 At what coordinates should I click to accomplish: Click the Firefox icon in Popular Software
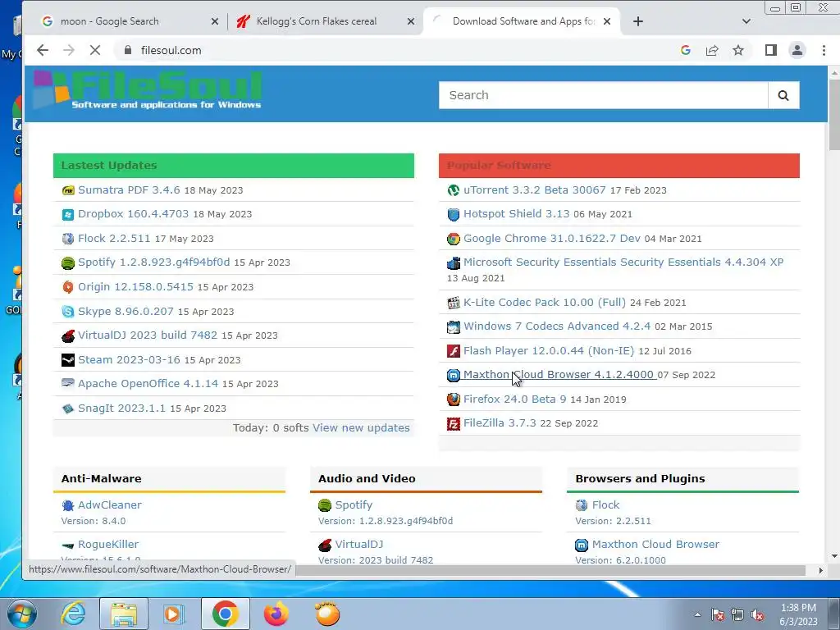tap(453, 399)
